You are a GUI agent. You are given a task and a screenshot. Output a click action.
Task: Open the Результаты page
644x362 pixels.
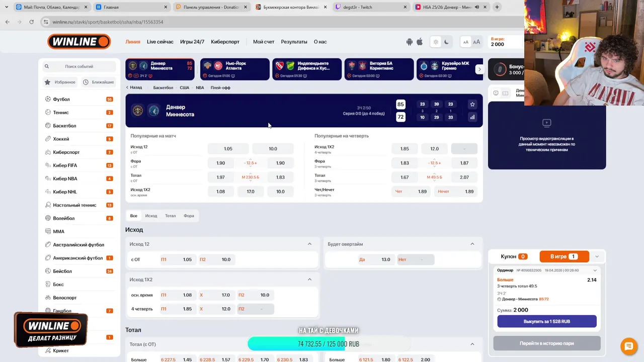tap(294, 42)
